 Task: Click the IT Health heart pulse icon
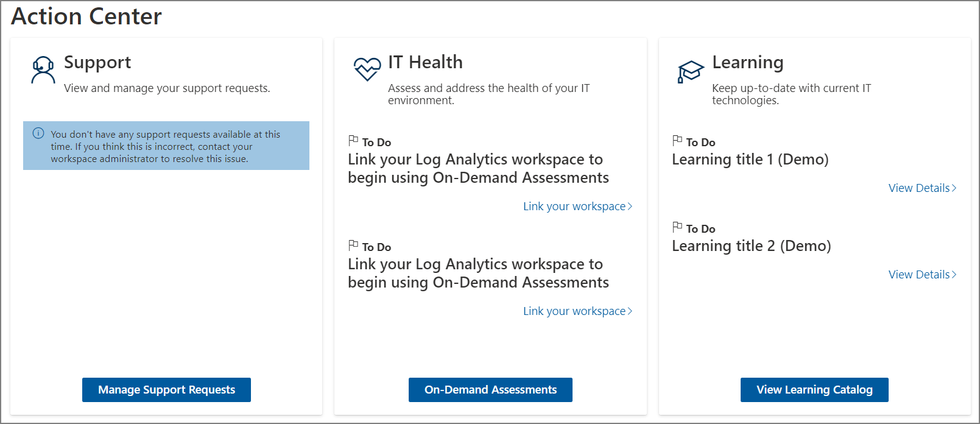pos(367,69)
